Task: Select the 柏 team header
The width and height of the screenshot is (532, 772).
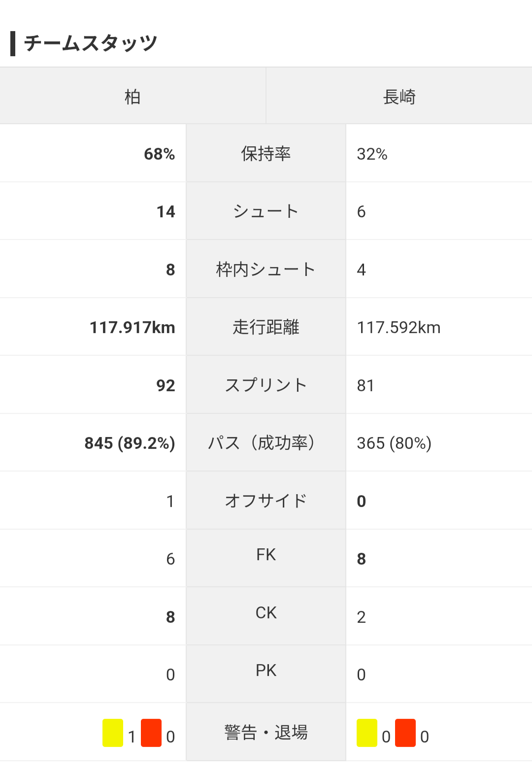Action: (133, 96)
